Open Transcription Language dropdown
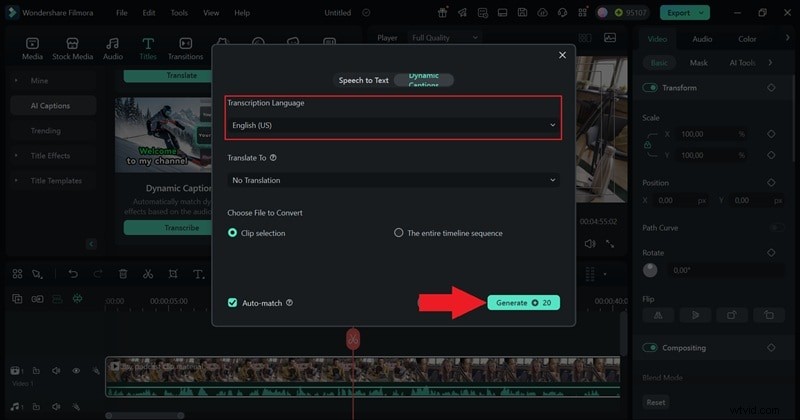The height and width of the screenshot is (420, 800). pyautogui.click(x=393, y=125)
